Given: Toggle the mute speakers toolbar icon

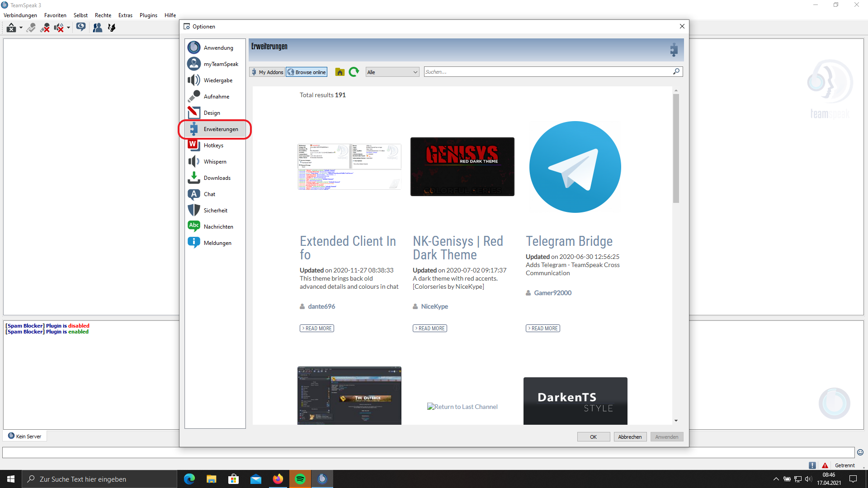Looking at the screenshot, I should (x=59, y=28).
